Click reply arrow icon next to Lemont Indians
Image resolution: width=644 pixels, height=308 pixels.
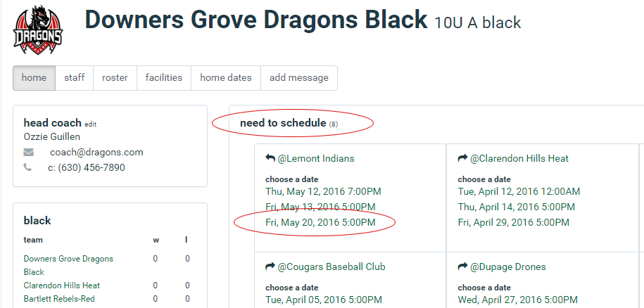point(270,158)
